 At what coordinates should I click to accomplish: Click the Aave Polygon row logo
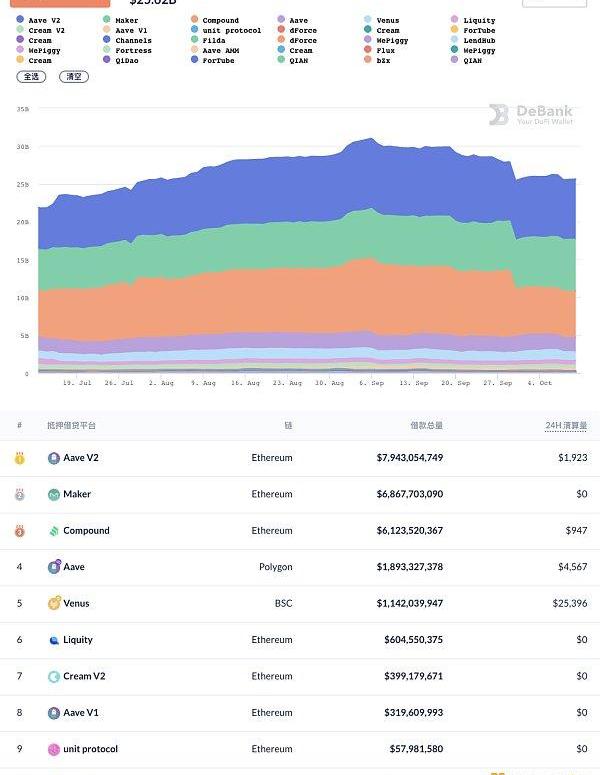tap(54, 567)
